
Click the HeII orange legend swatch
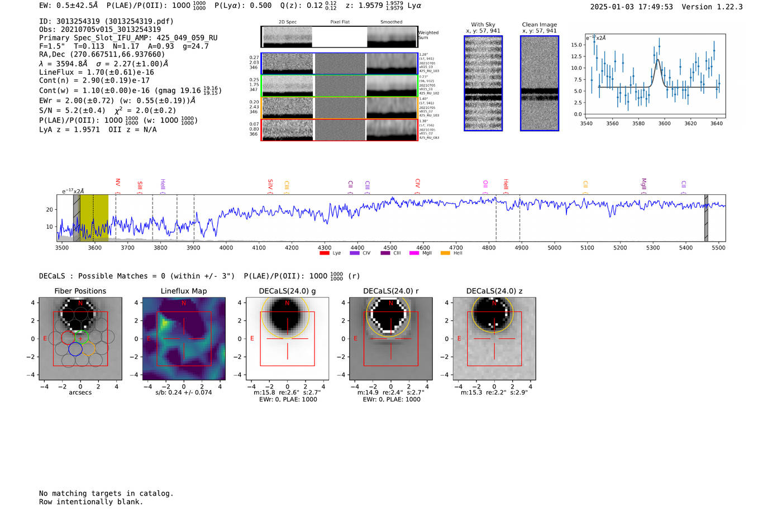pos(445,253)
